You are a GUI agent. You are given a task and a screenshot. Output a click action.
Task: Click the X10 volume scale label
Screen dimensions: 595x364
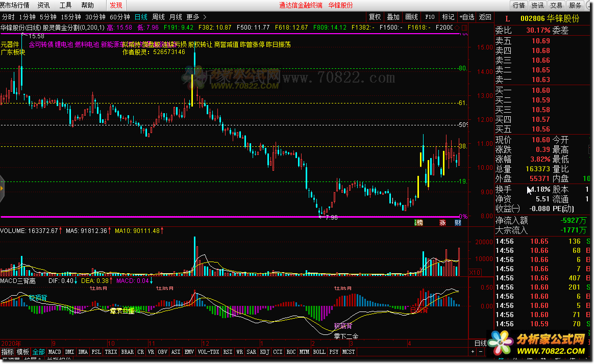point(475,272)
